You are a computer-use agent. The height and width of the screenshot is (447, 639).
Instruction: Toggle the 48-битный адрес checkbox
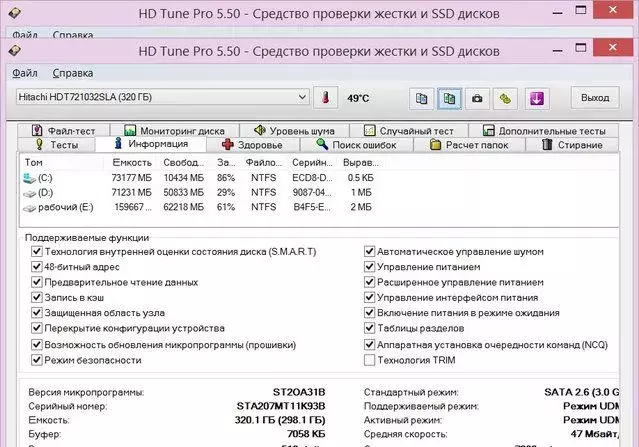37,267
